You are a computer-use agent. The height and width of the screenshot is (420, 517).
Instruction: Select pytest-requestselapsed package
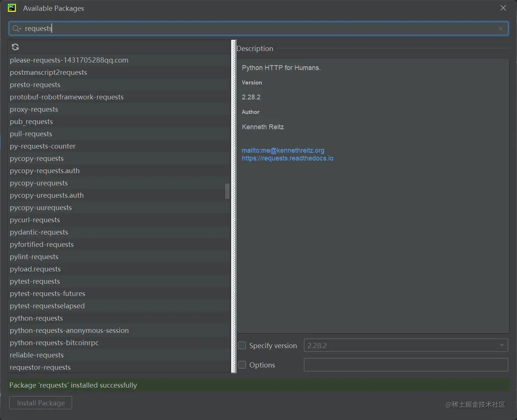click(x=119, y=306)
